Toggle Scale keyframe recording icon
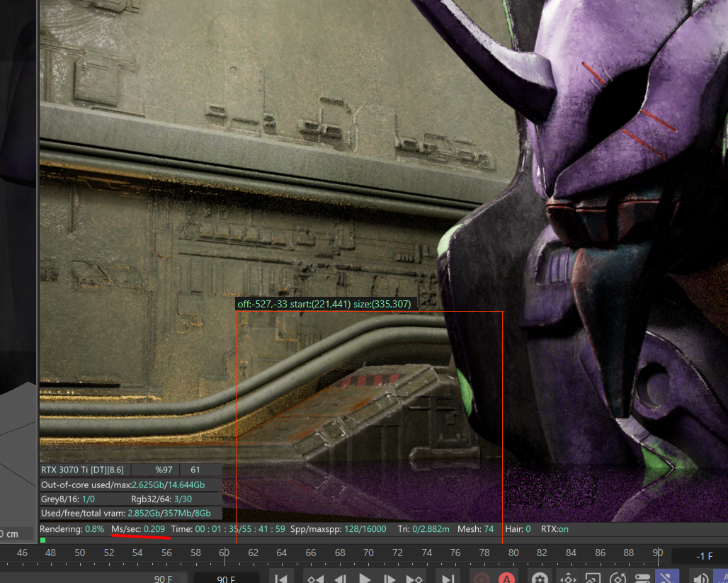The image size is (728, 583). tap(593, 578)
